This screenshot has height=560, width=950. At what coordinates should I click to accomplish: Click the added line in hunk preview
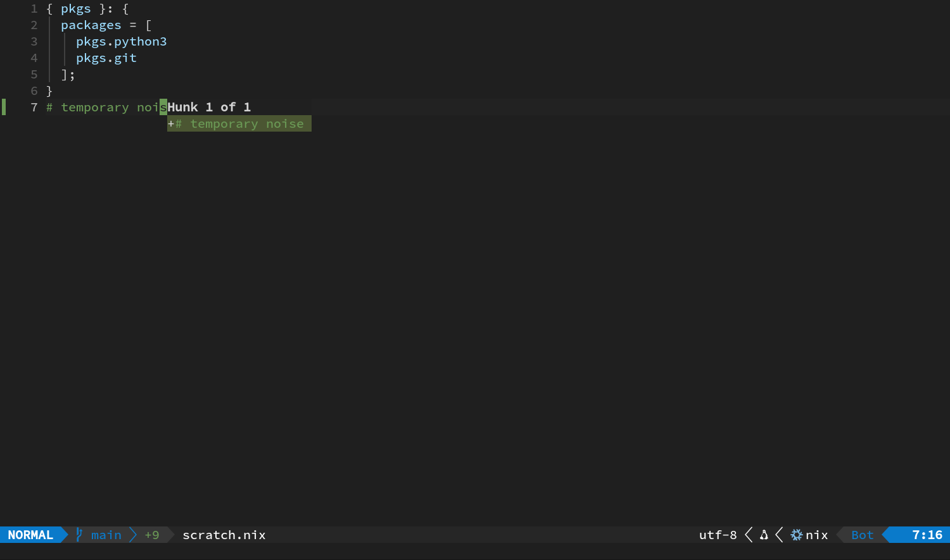[239, 123]
